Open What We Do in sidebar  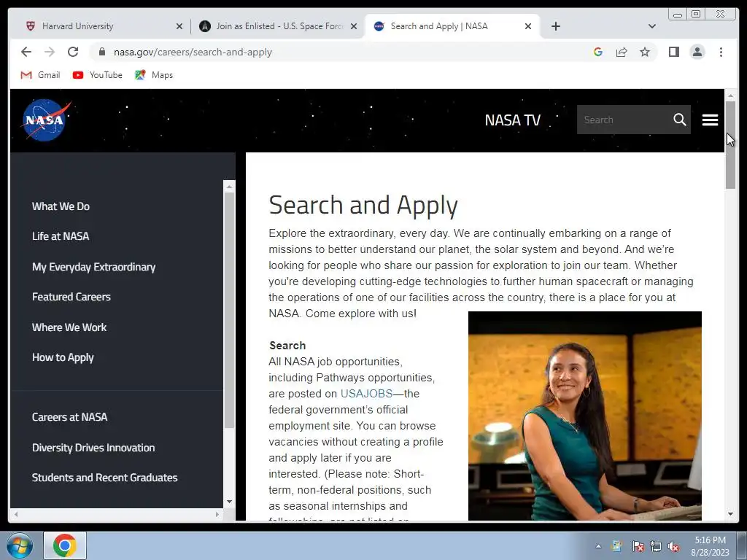61,206
